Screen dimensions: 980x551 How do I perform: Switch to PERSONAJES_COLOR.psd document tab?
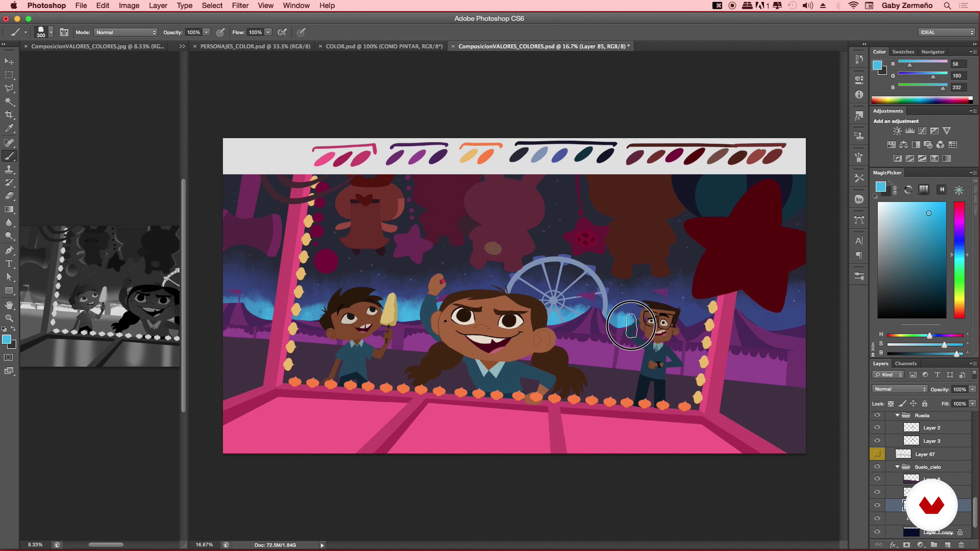click(255, 46)
